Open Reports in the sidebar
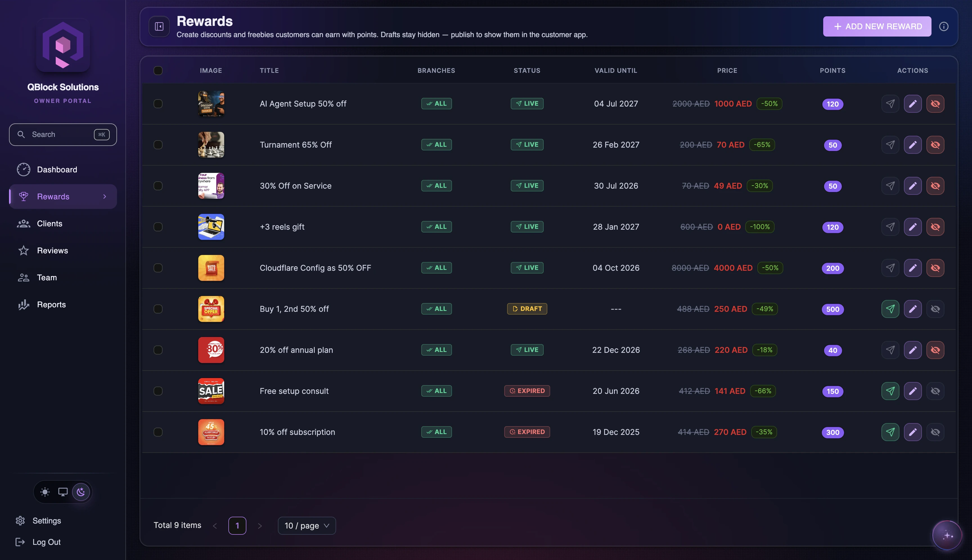 63,304
